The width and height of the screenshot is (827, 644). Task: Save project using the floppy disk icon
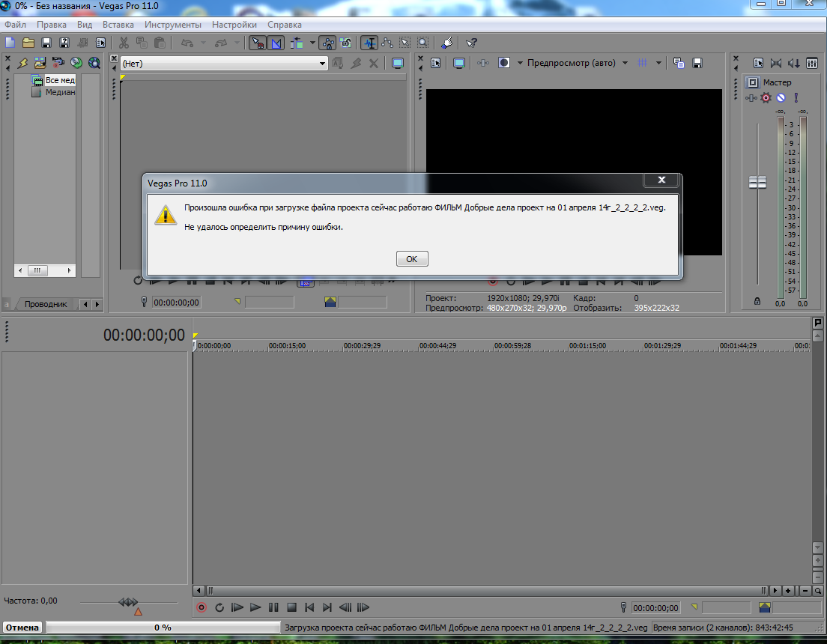coord(46,43)
